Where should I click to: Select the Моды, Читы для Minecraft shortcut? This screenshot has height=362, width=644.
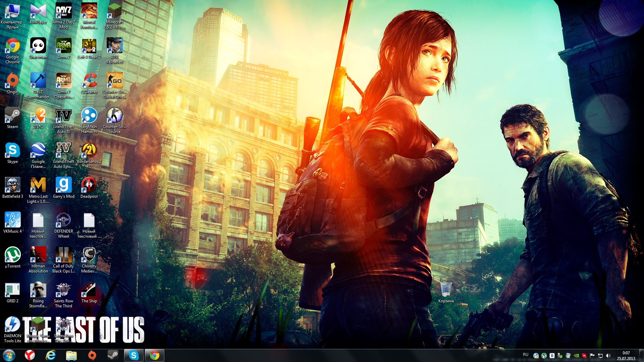pos(38,330)
